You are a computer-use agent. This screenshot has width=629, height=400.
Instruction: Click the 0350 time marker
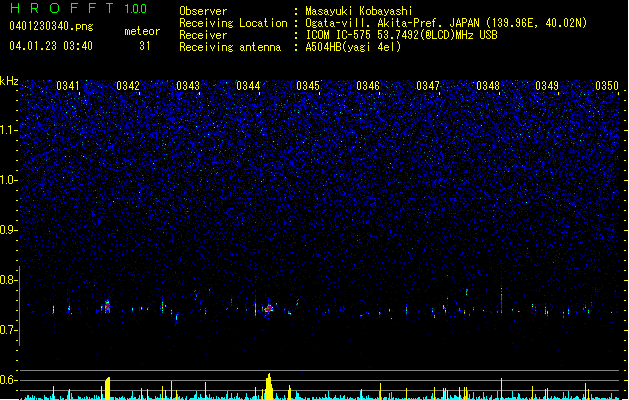click(x=607, y=86)
